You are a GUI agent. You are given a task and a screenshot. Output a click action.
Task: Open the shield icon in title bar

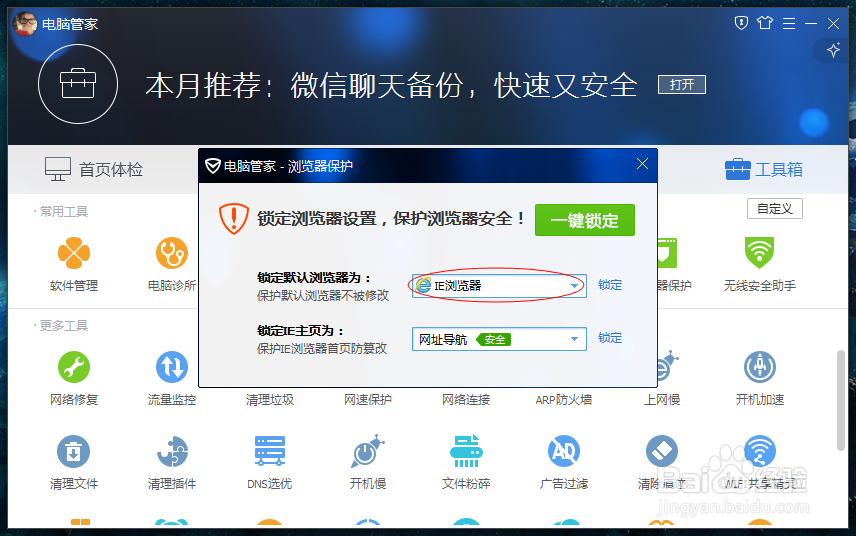point(741,23)
